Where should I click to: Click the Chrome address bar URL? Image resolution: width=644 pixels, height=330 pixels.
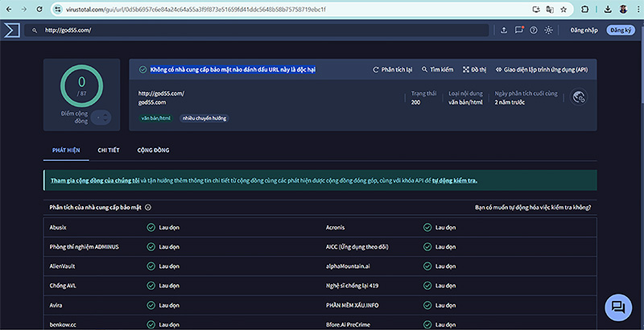tap(196, 9)
